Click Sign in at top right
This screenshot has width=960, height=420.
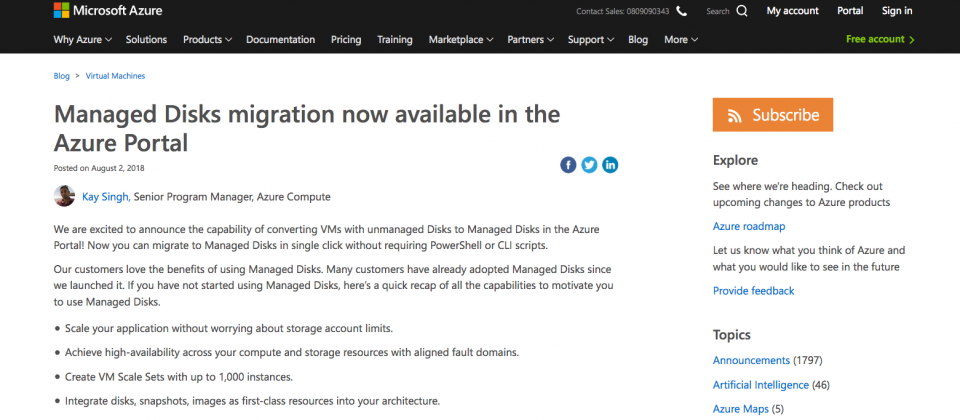[x=897, y=10]
